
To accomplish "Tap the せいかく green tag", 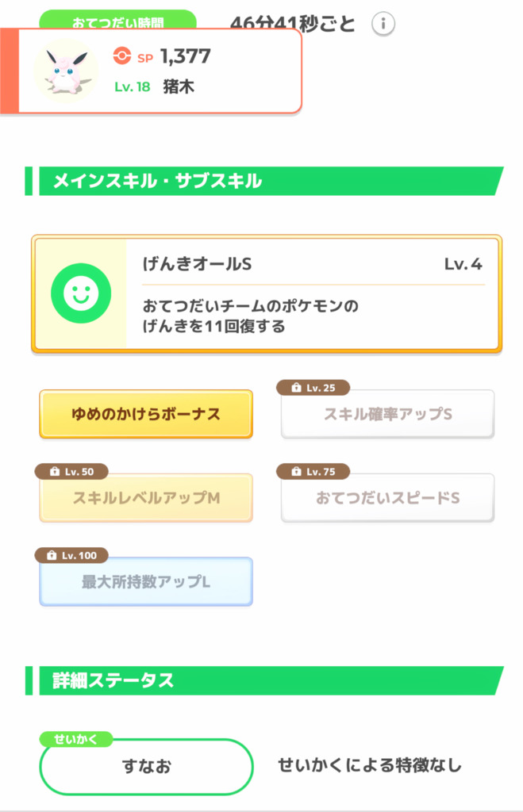I will coord(76,739).
